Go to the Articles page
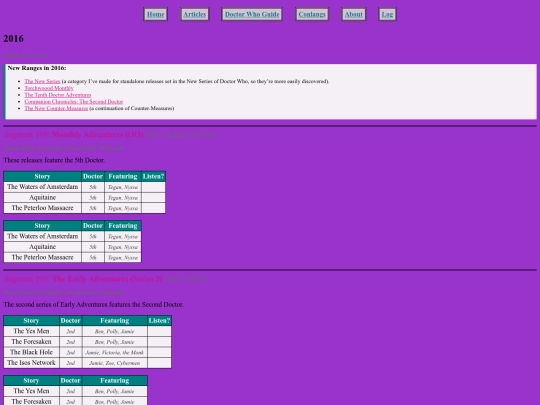The height and width of the screenshot is (405, 540). (195, 14)
